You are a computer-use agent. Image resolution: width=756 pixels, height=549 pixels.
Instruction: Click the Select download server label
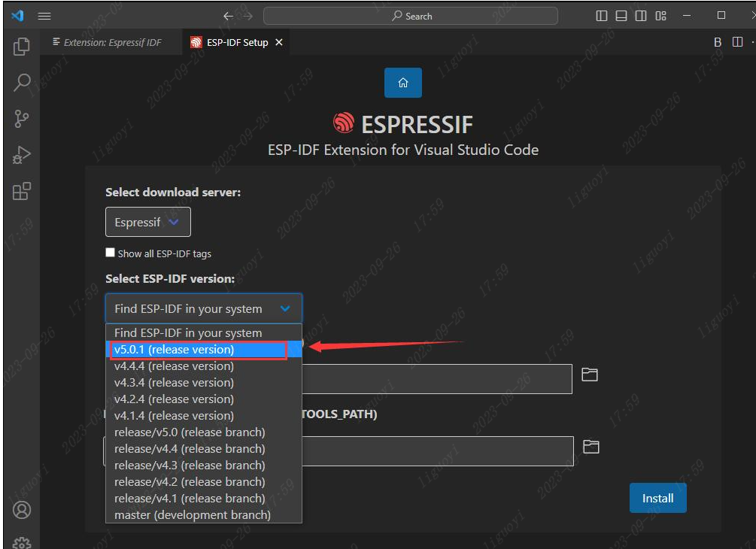coord(173,192)
